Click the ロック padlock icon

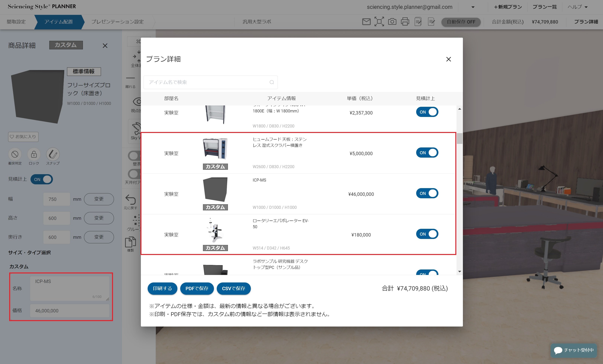(34, 154)
